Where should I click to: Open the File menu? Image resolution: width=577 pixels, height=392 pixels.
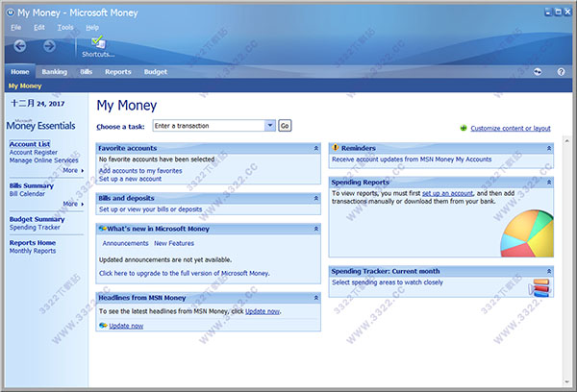point(15,28)
